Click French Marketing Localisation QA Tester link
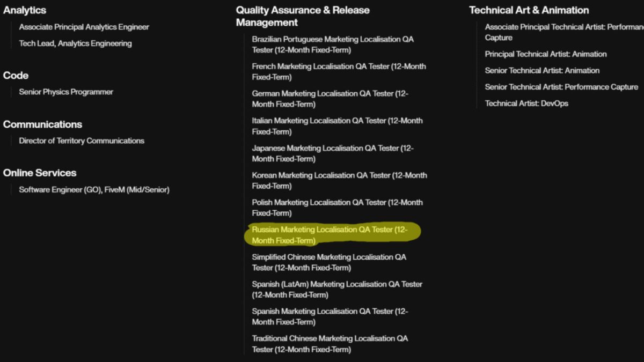 click(x=339, y=72)
